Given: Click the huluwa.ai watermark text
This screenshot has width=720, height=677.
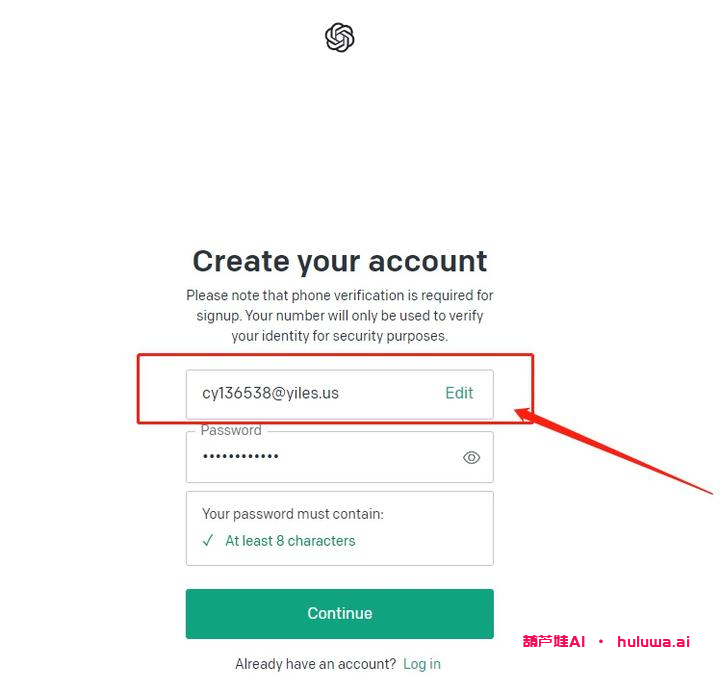Looking at the screenshot, I should [x=653, y=642].
